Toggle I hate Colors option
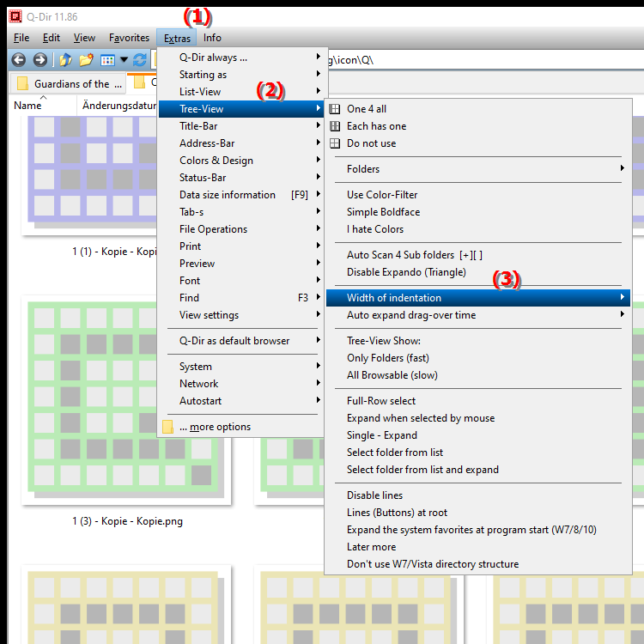Image resolution: width=644 pixels, height=644 pixels. [478, 229]
